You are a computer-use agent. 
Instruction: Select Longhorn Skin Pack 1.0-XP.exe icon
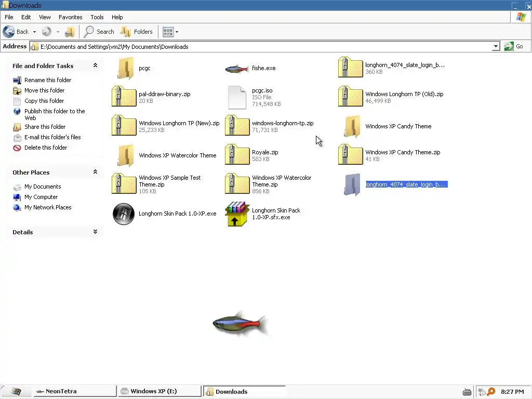coord(124,214)
